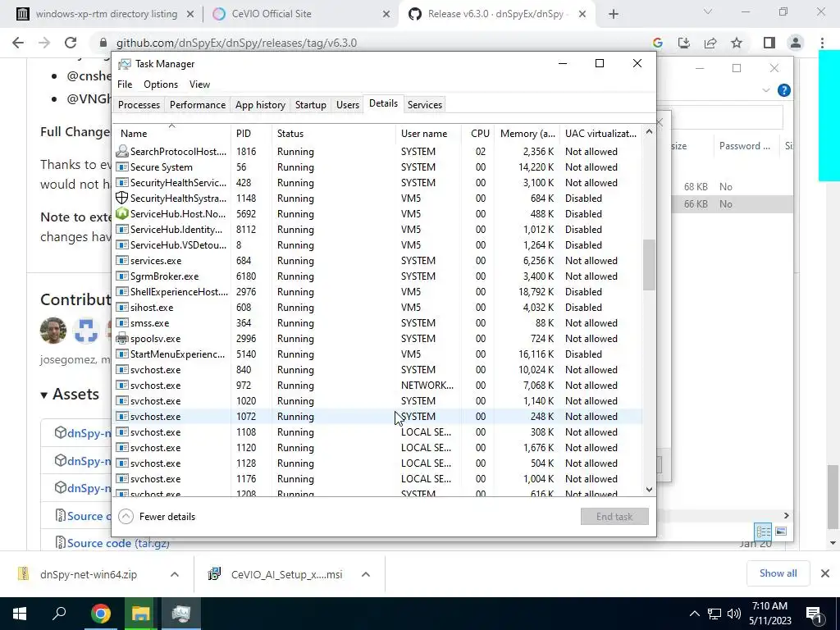Click Show all downloads button
This screenshot has width=840, height=630.
tap(778, 573)
